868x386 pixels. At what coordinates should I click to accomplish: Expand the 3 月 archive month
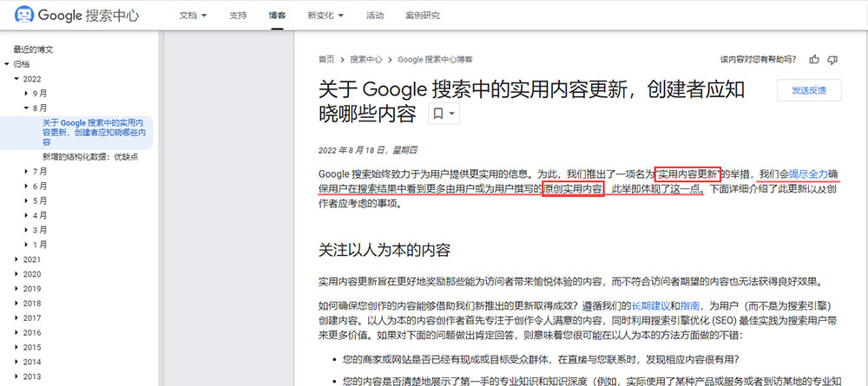point(26,230)
